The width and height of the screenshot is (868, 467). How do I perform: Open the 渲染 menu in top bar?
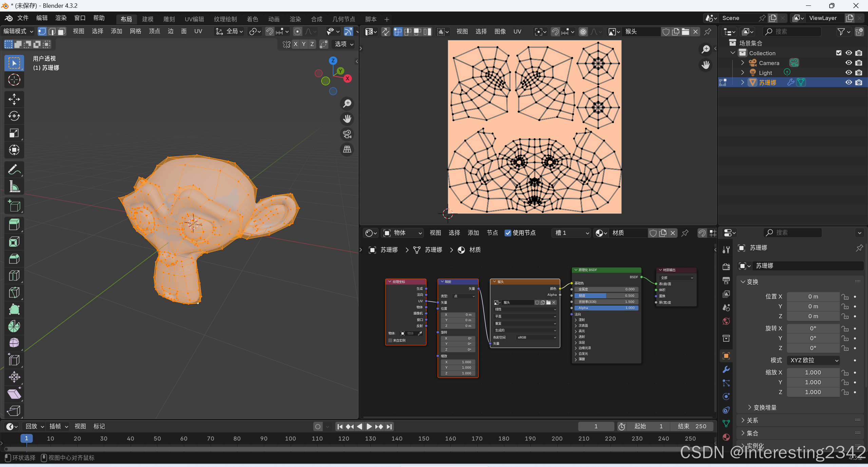click(x=61, y=18)
